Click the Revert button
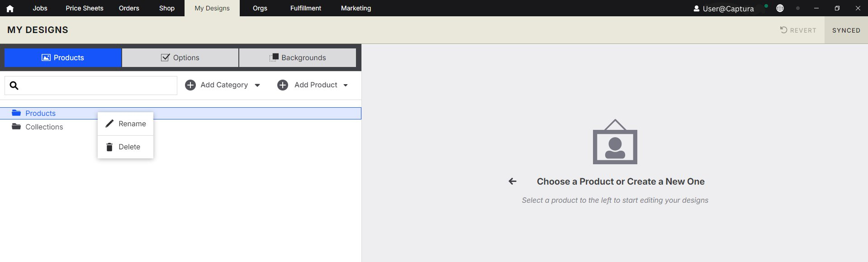 pyautogui.click(x=798, y=30)
